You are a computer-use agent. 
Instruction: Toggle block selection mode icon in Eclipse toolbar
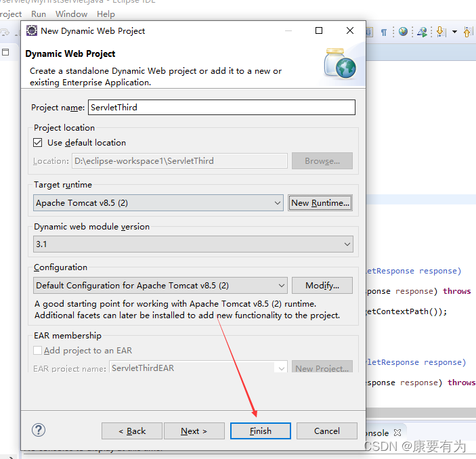[x=369, y=32]
